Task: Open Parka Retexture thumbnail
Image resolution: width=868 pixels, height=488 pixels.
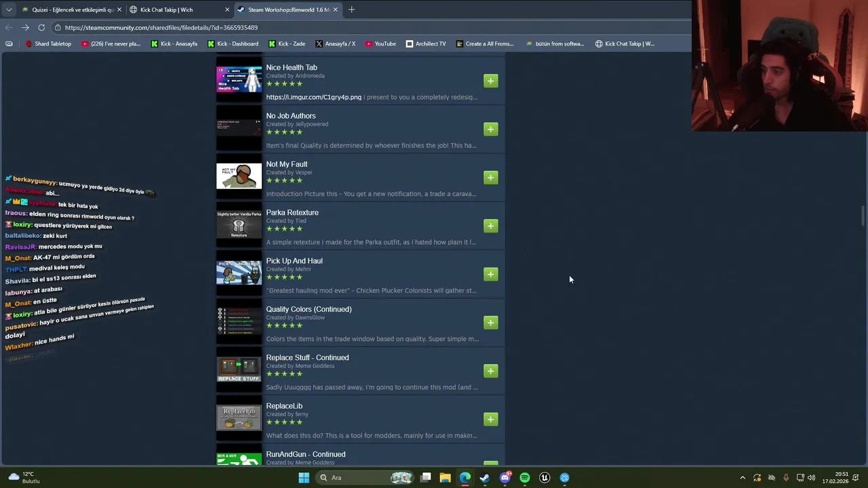Action: pyautogui.click(x=239, y=224)
